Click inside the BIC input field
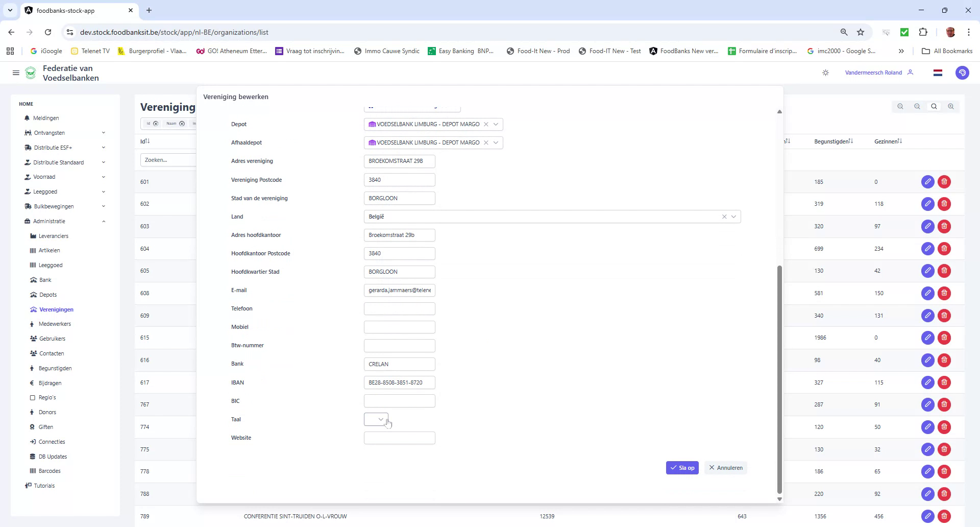This screenshot has width=980, height=527. click(x=399, y=401)
